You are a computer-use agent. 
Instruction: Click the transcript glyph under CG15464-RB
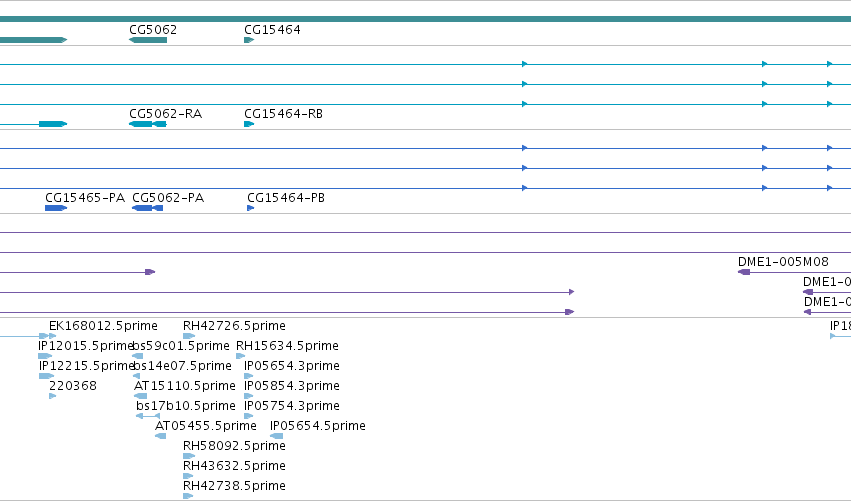coord(249,124)
